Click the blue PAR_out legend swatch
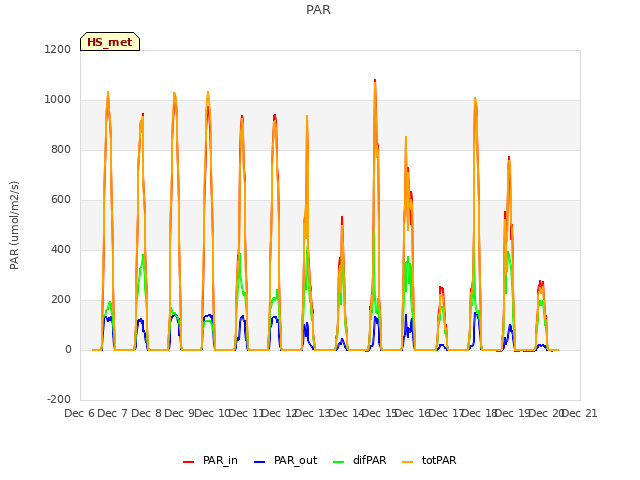Image resolution: width=640 pixels, height=480 pixels. click(260, 462)
